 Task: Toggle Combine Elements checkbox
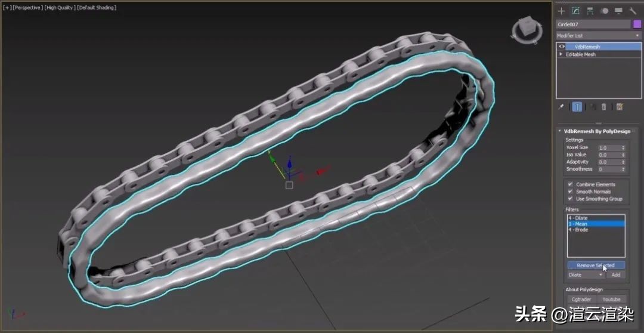point(570,184)
